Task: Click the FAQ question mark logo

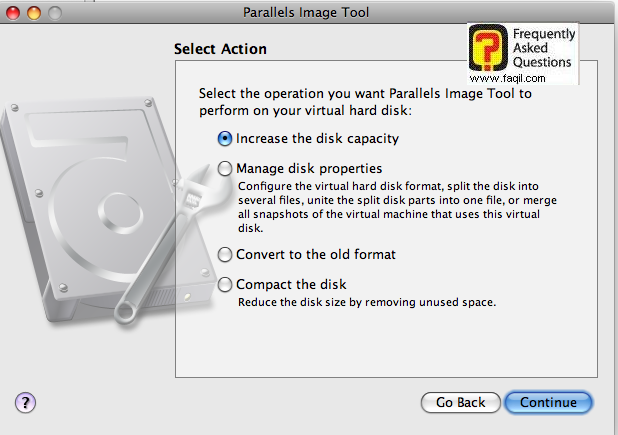Action: pyautogui.click(x=489, y=49)
